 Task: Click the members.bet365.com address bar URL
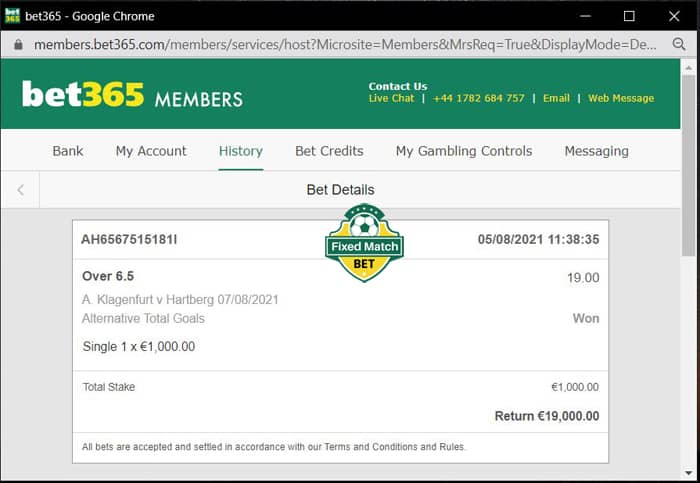pyautogui.click(x=345, y=45)
